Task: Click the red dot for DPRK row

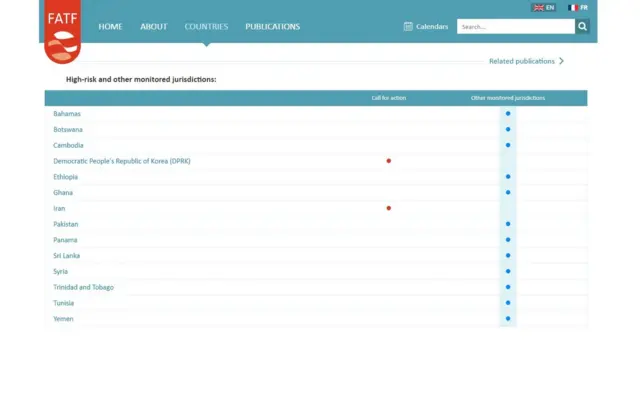Action: point(388,161)
